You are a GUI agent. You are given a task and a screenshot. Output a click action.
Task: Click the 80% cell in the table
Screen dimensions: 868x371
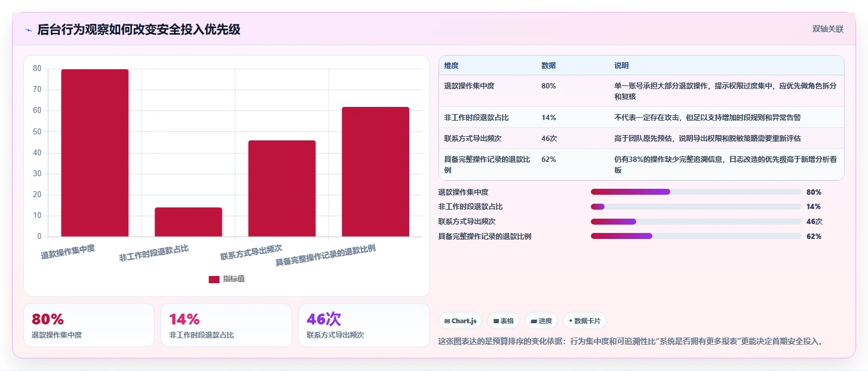click(548, 86)
